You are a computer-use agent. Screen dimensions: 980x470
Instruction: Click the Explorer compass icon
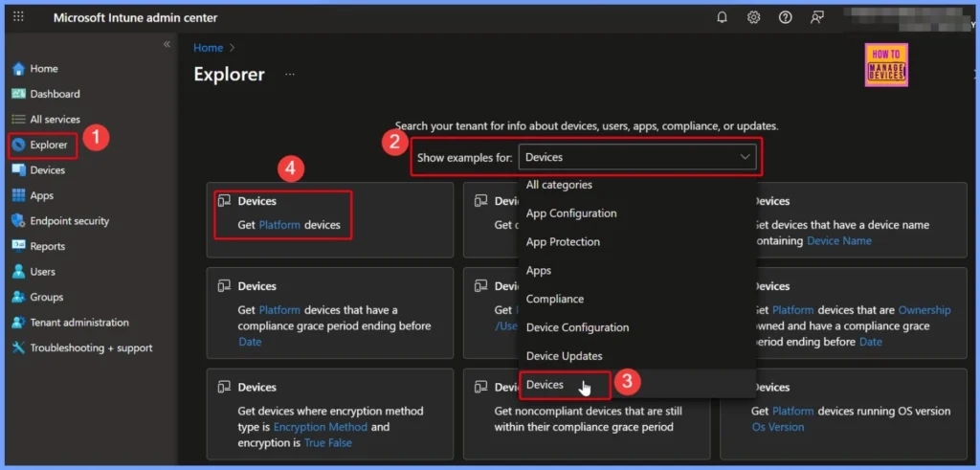[19, 145]
